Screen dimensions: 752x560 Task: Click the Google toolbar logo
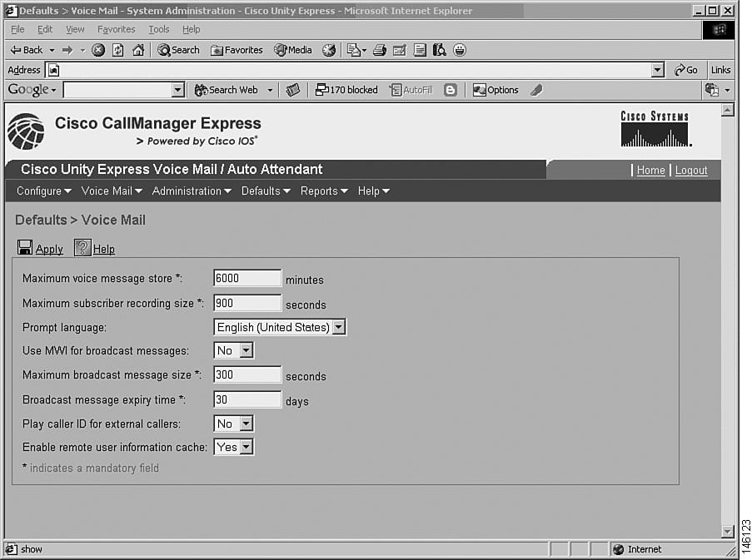pyautogui.click(x=28, y=90)
